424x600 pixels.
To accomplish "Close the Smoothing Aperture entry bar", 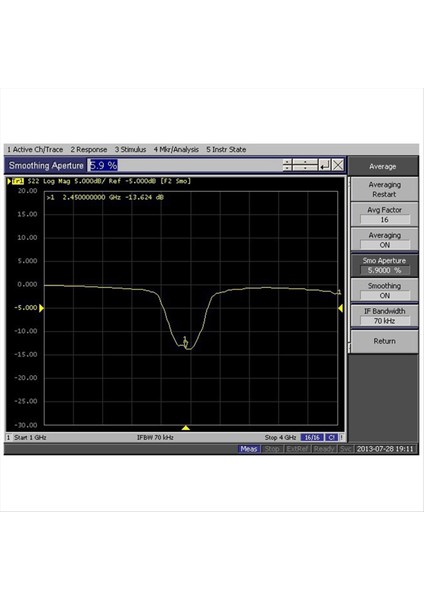I will (338, 165).
